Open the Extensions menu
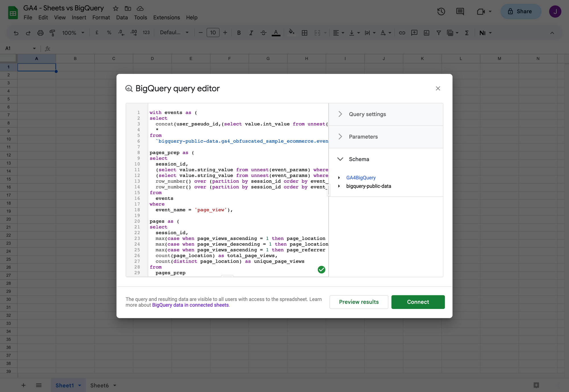 tap(166, 18)
